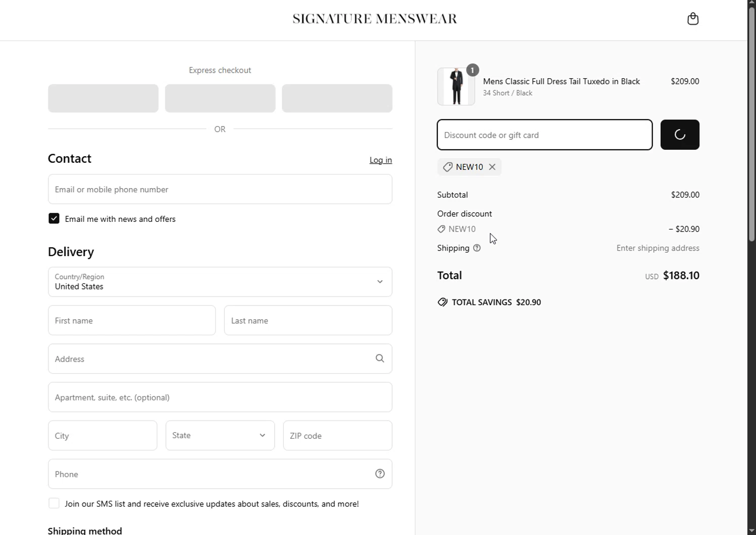The image size is (756, 535).
Task: Click the Signature Menswear logo
Action: (375, 19)
